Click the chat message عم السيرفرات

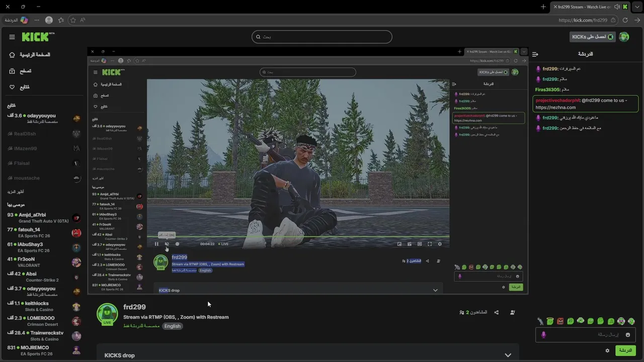[571, 68]
